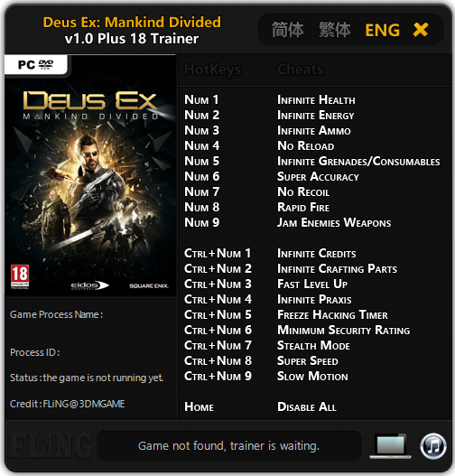The width and height of the screenshot is (455, 476).
Task: Click Disable All option
Action: [307, 406]
